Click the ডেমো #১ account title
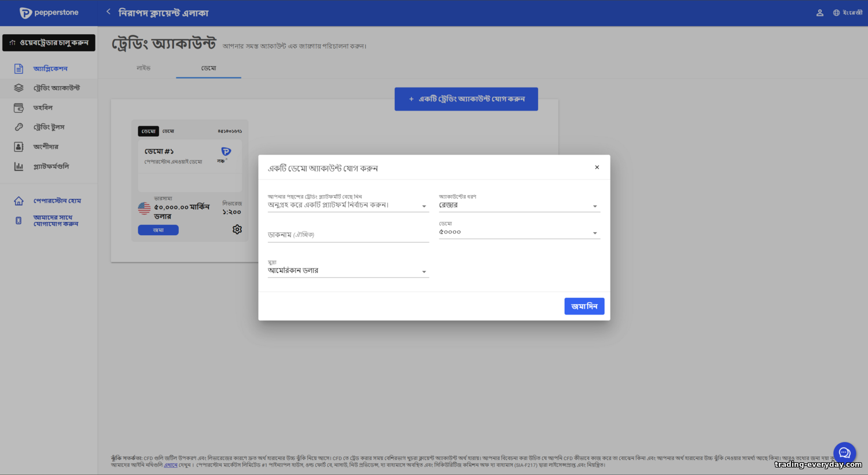This screenshot has height=475, width=868. click(159, 151)
